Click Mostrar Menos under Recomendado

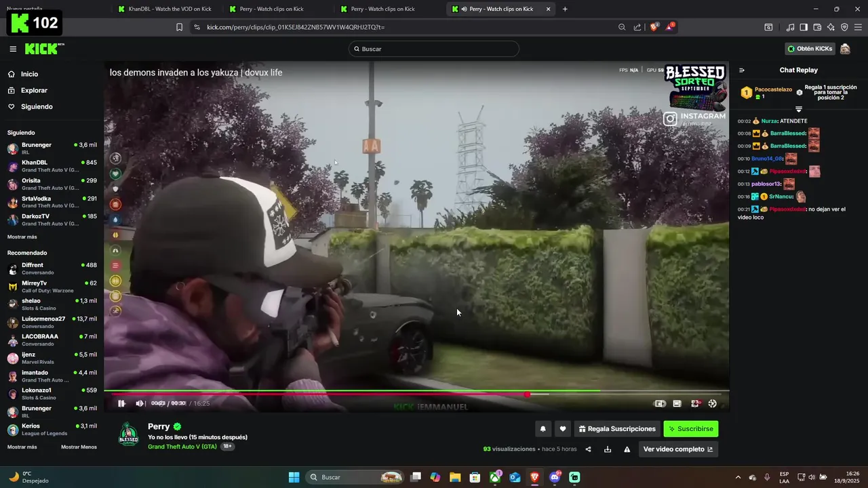(79, 447)
